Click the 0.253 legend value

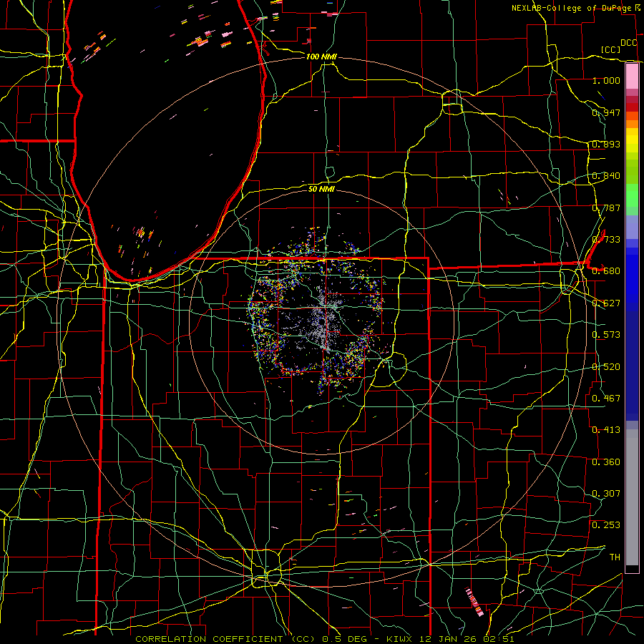606,525
